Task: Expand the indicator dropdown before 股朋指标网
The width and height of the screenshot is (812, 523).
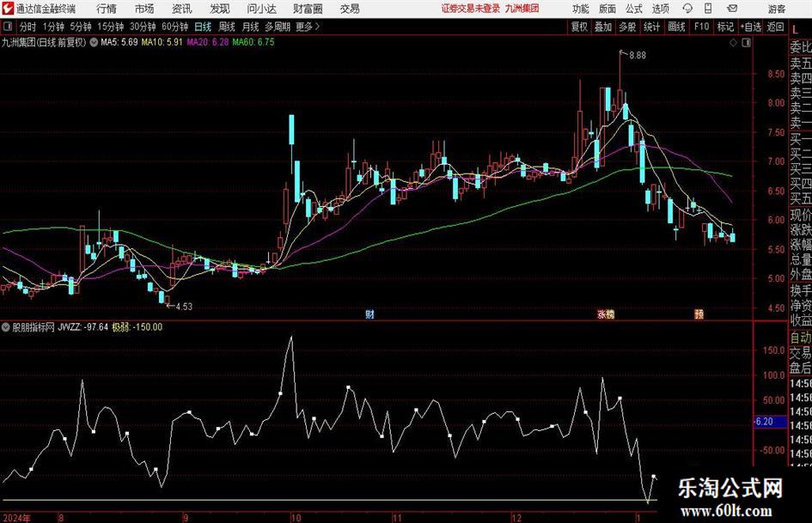Action: [x=6, y=327]
